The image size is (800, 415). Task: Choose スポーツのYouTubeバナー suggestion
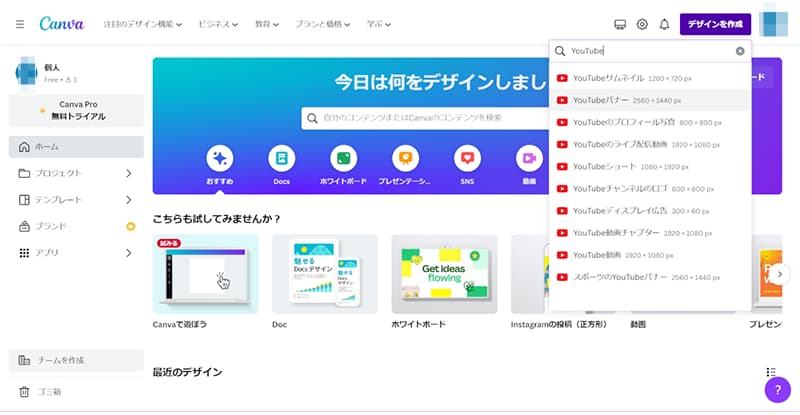(x=650, y=277)
